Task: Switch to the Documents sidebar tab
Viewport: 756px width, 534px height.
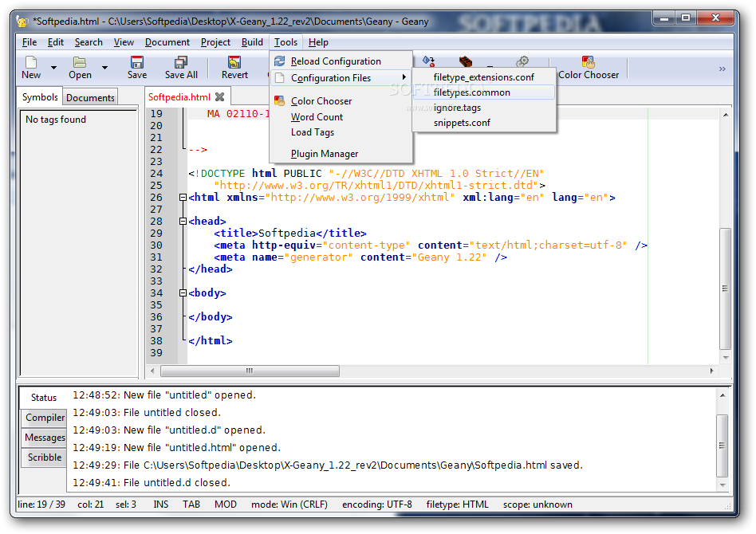Action: coord(91,98)
